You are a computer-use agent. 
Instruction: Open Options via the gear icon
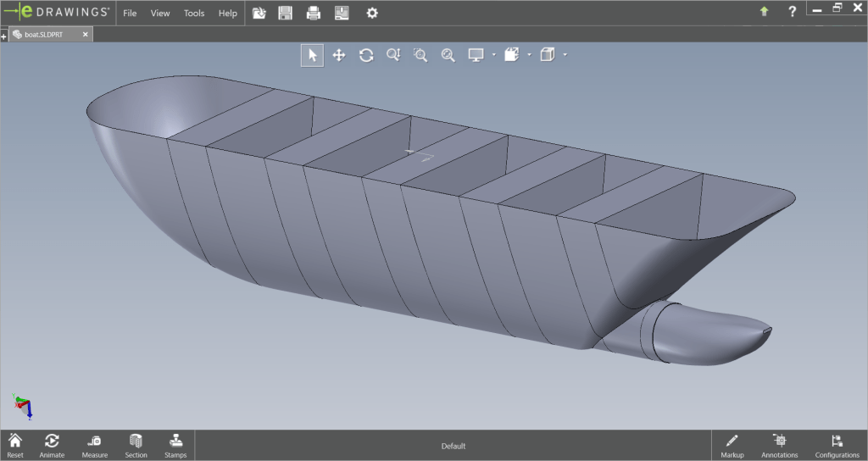click(x=372, y=13)
